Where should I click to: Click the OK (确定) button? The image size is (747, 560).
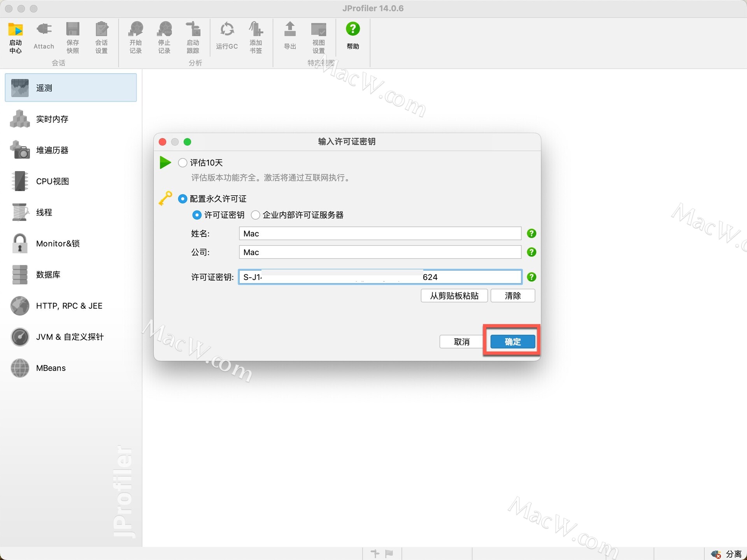[513, 341]
